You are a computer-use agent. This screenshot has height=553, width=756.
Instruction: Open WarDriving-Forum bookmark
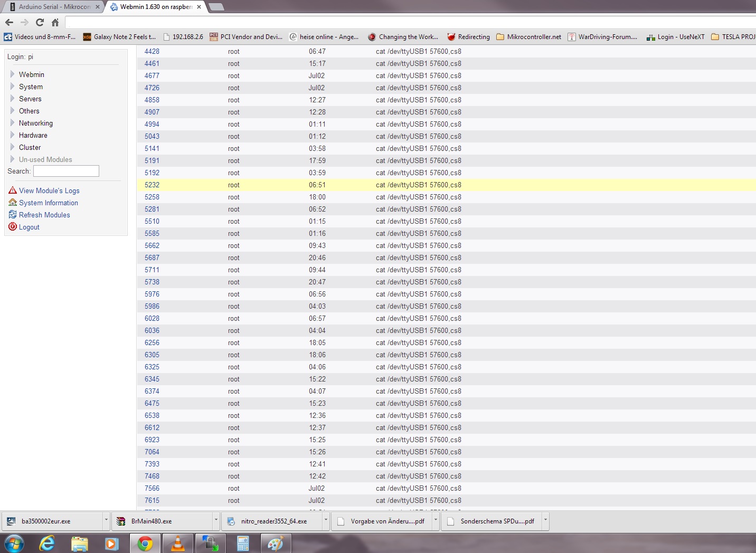click(x=602, y=37)
